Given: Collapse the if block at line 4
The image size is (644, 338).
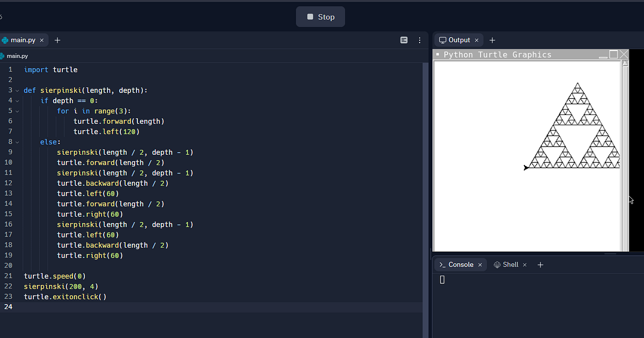Looking at the screenshot, I should point(17,100).
